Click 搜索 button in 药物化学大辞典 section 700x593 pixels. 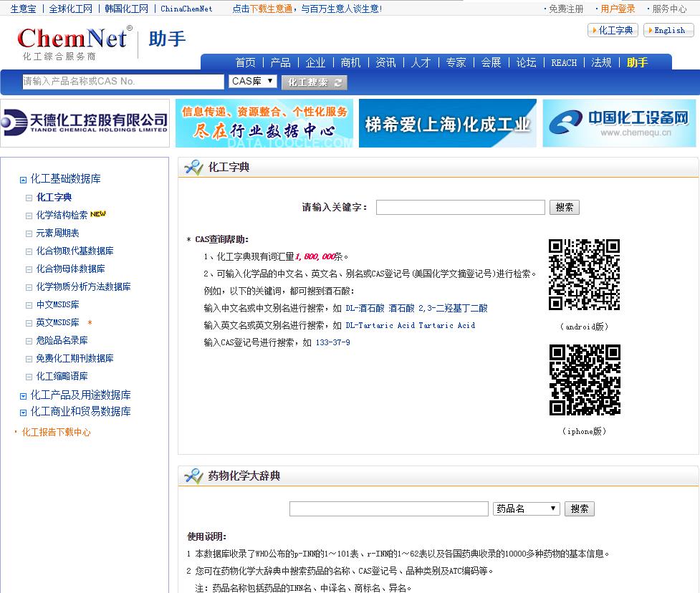[x=580, y=508]
